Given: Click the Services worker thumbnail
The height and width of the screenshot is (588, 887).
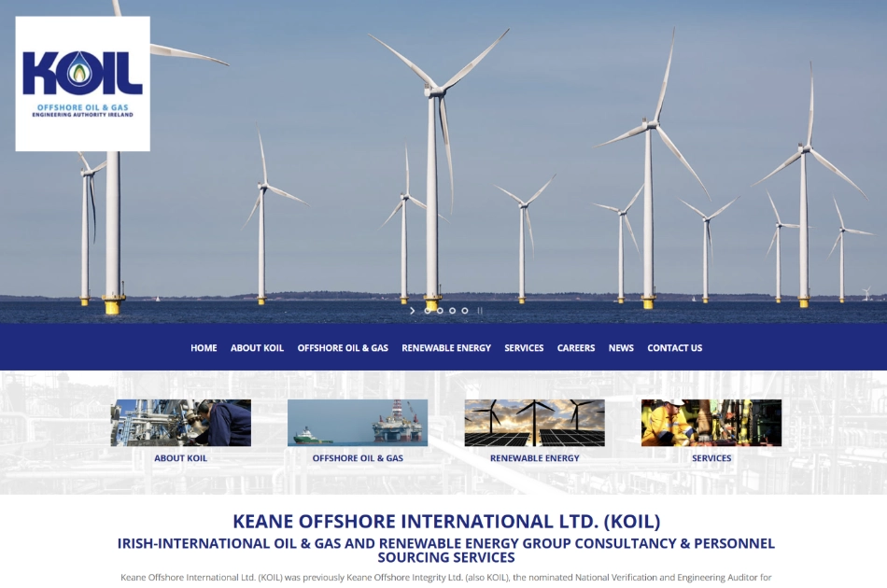Looking at the screenshot, I should pyautogui.click(x=711, y=423).
